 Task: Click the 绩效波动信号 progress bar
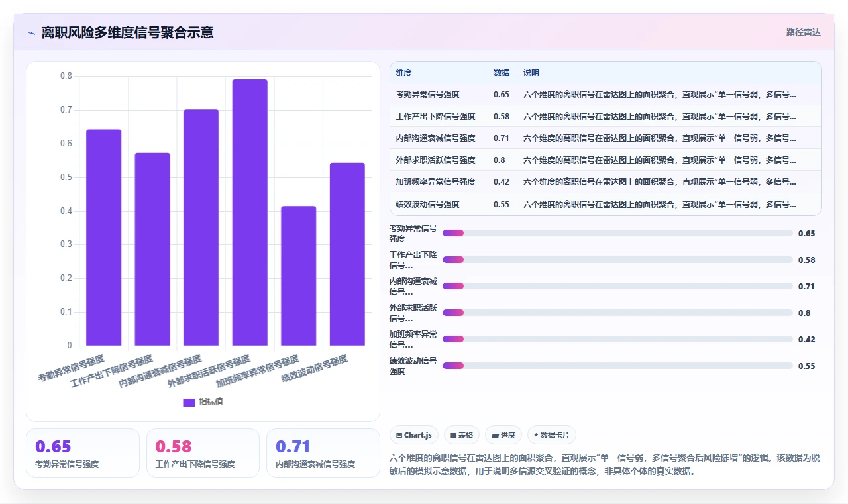[617, 366]
